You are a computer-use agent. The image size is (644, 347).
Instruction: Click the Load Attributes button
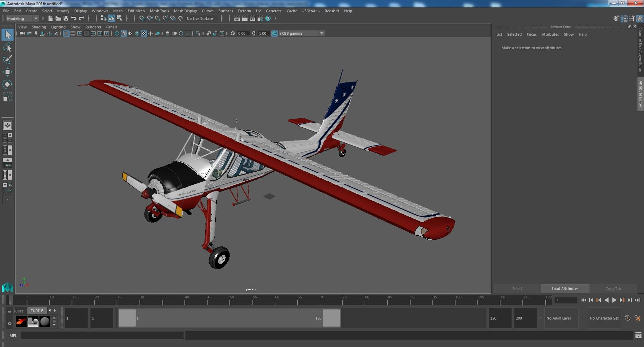[x=565, y=289]
